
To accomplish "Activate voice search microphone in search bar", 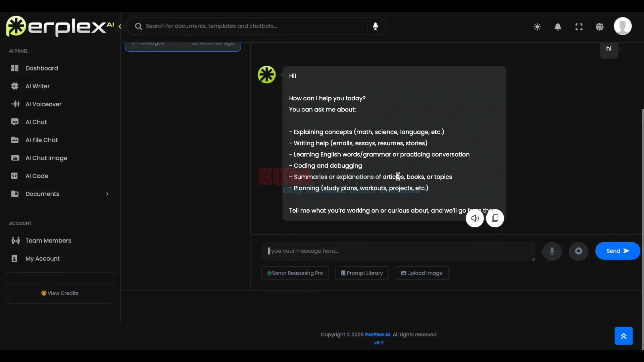I will (x=375, y=26).
